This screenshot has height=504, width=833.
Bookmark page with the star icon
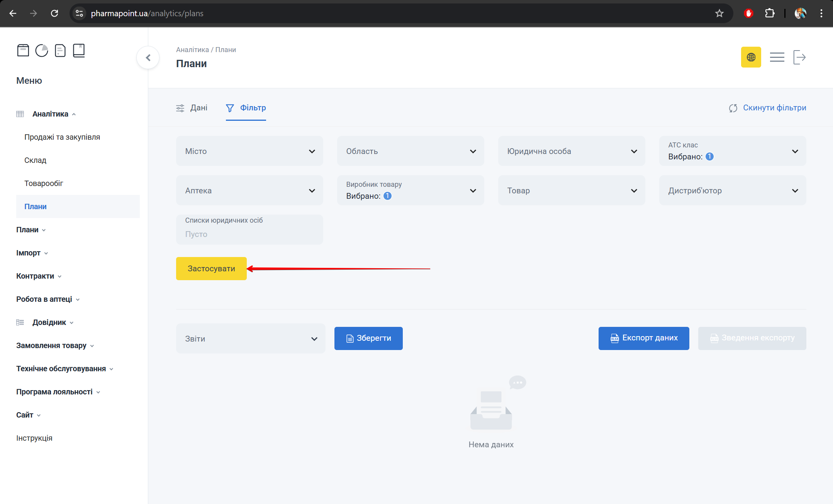(719, 14)
